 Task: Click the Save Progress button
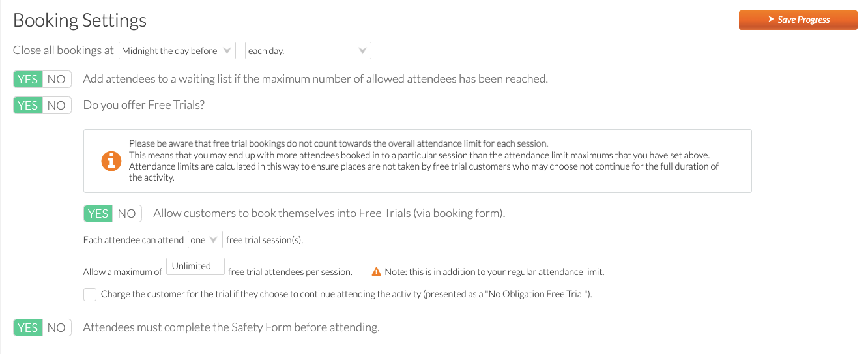click(798, 20)
